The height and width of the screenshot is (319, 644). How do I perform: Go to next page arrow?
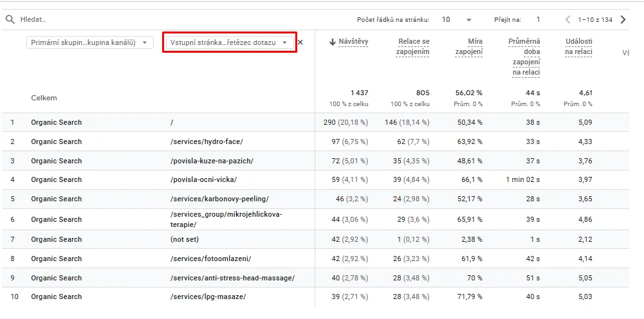tap(623, 19)
